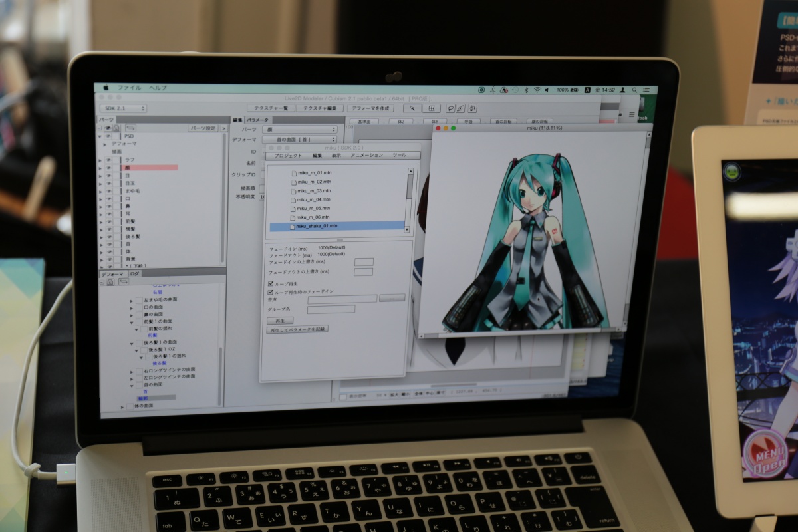Click the テクスチャ一覧 button
The height and width of the screenshot is (532, 798).
(271, 108)
